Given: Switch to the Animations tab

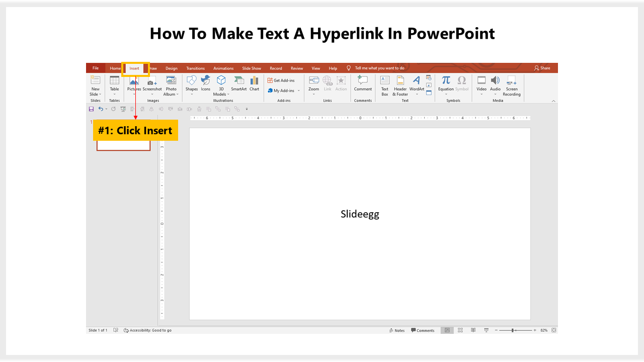Looking at the screenshot, I should point(223,68).
